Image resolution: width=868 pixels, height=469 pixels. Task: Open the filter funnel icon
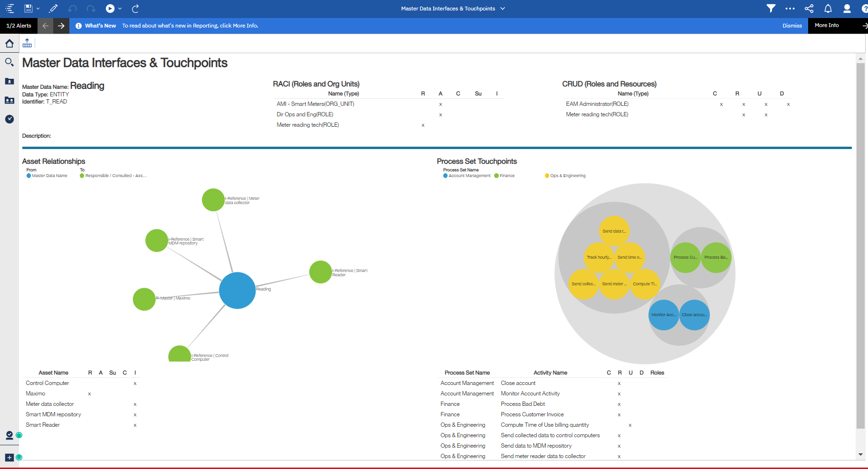(x=771, y=9)
